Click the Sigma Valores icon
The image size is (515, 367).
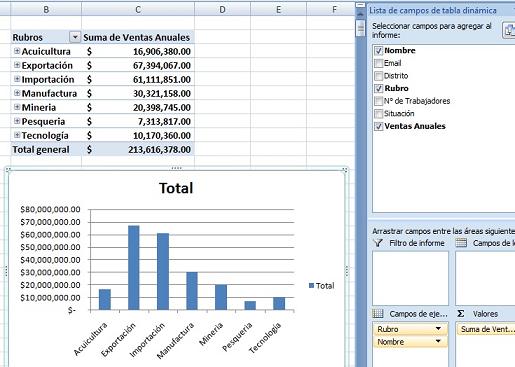click(461, 314)
